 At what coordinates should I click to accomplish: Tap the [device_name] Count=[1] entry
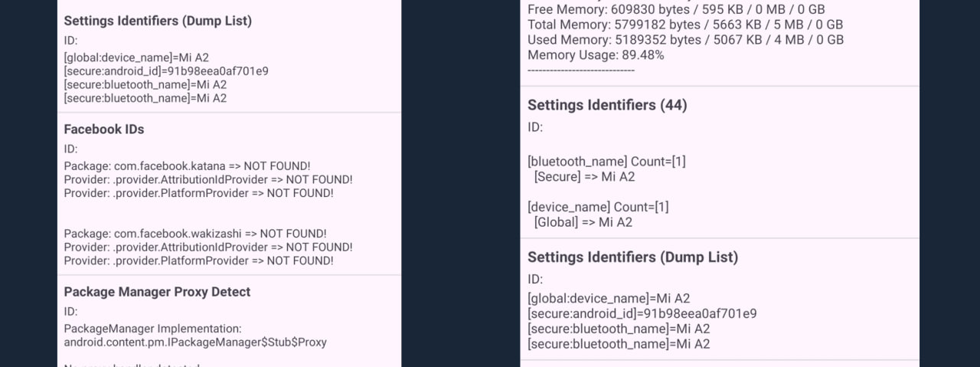point(598,207)
